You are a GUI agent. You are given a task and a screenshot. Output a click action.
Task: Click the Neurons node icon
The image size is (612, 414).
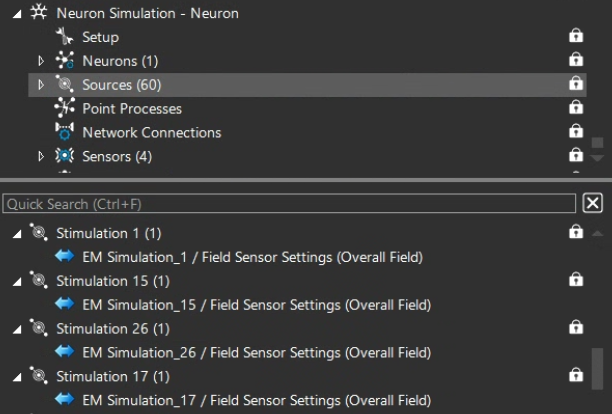[66, 61]
